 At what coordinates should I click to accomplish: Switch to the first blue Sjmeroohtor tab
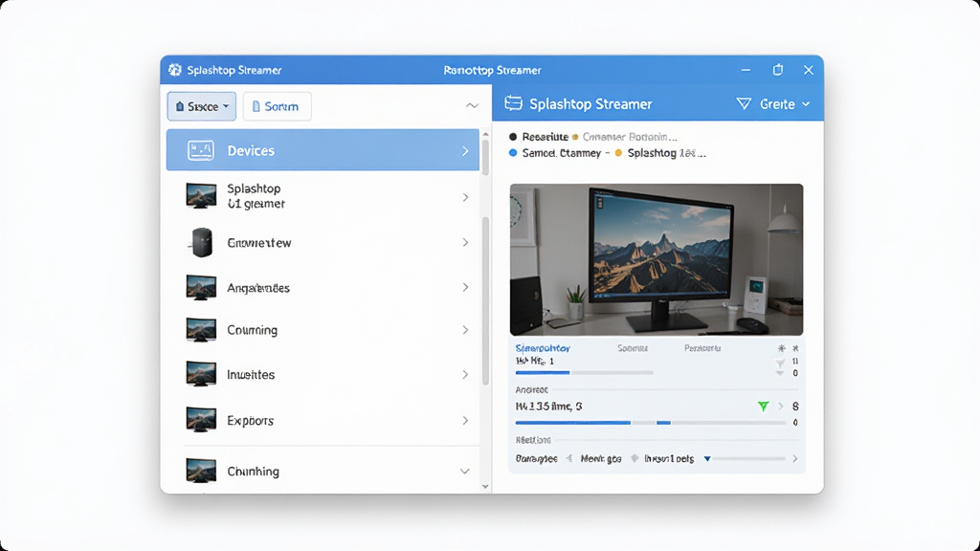click(x=543, y=348)
